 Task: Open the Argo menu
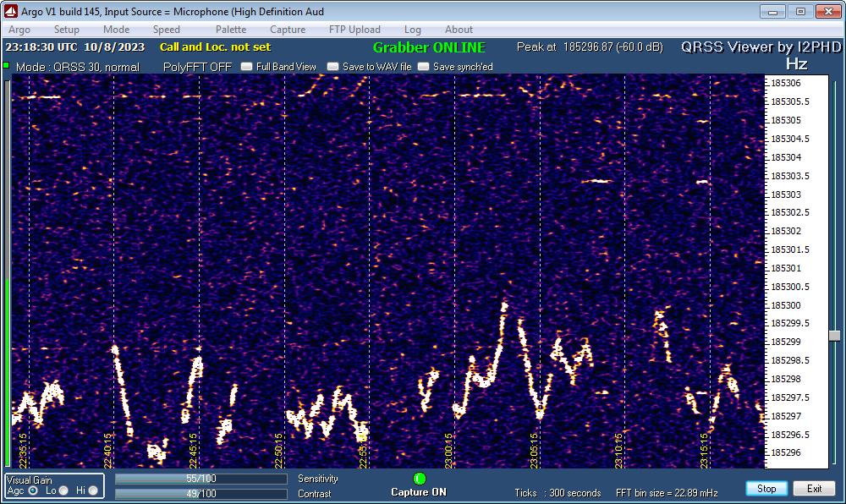(x=19, y=30)
